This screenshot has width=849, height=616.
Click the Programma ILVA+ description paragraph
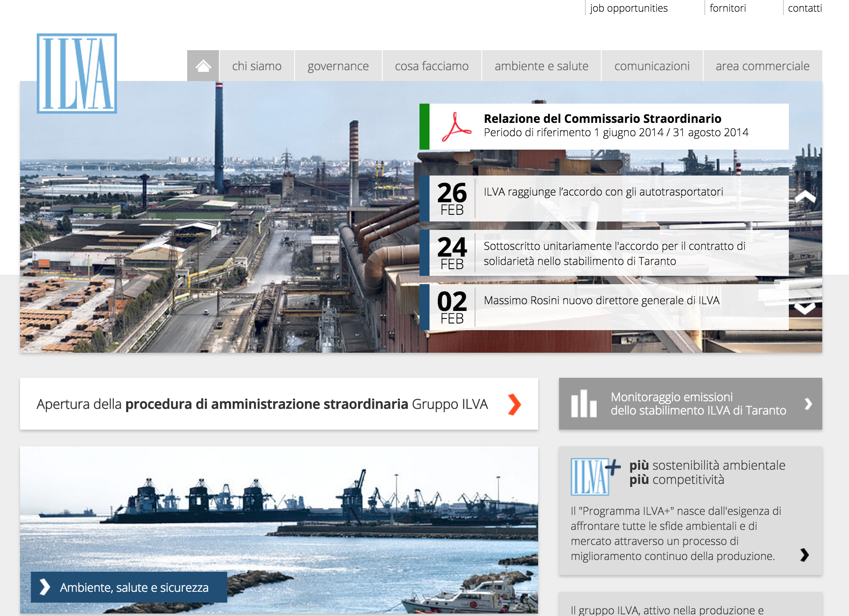676,534
